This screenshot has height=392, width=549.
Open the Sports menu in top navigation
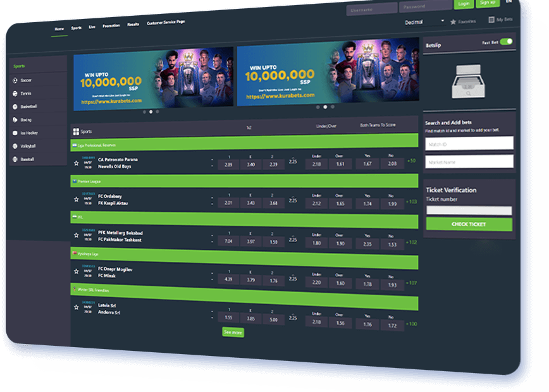pos(77,28)
